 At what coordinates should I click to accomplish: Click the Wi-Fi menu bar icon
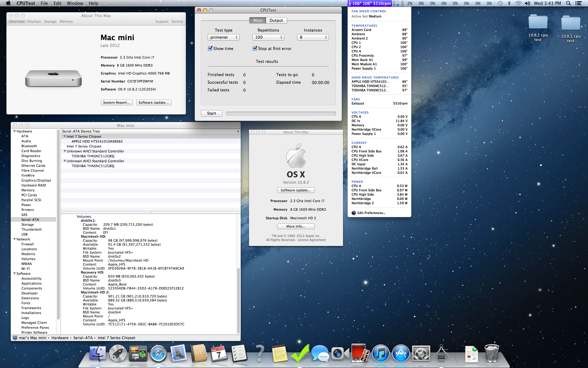click(518, 3)
